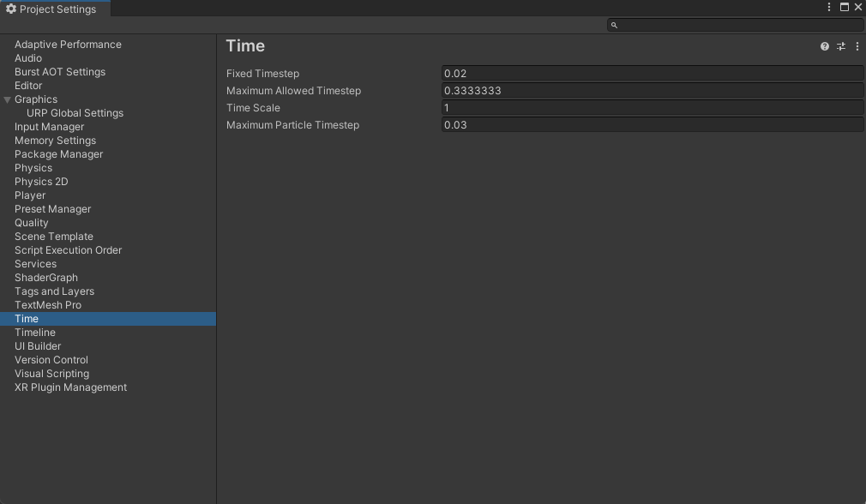
Task: Open the Time settings help icon
Action: click(825, 46)
